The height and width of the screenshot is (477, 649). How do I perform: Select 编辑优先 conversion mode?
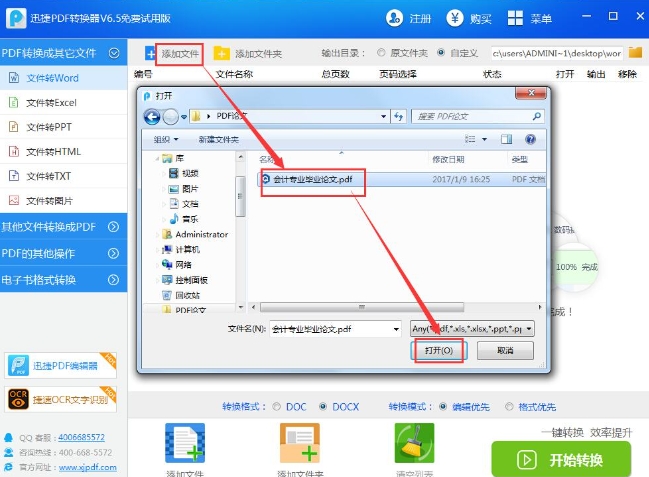point(443,407)
